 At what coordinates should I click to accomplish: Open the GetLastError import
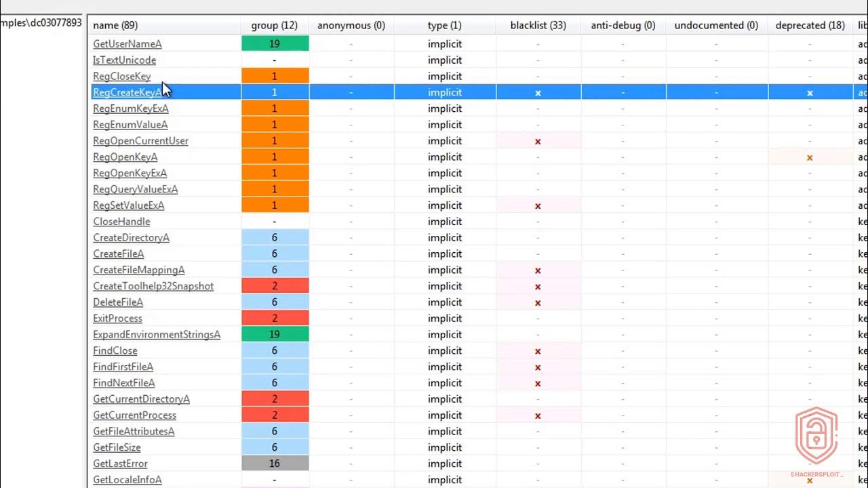pyautogui.click(x=120, y=464)
